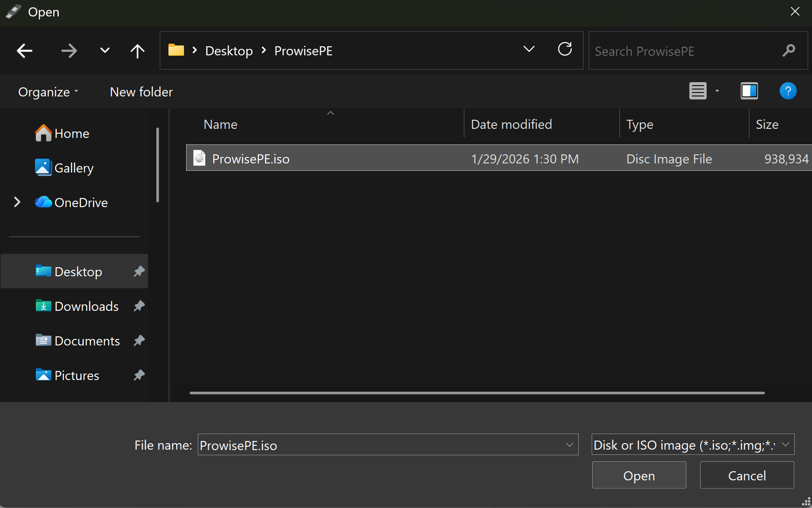Viewport: 812px width, 508px height.
Task: Click the Forward navigation arrow
Action: click(x=69, y=51)
